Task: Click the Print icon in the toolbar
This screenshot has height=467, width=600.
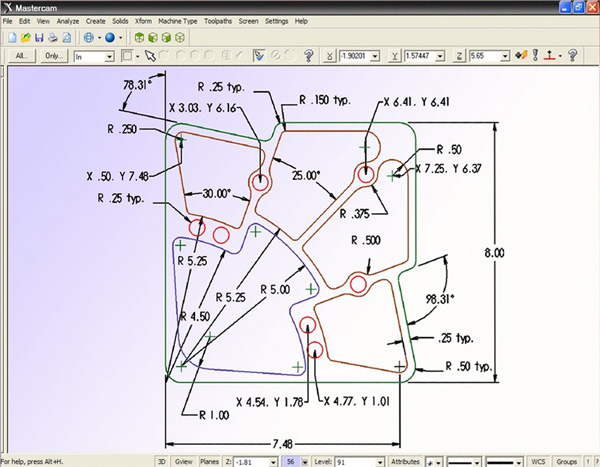Action: coord(51,38)
